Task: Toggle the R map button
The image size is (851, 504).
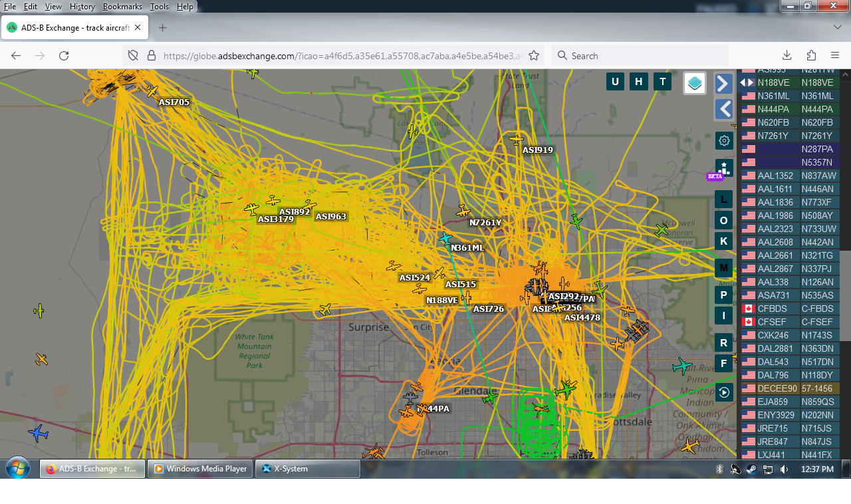Action: tap(724, 343)
